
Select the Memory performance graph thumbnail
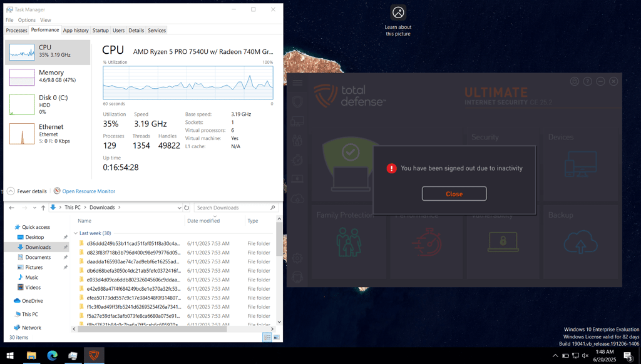(x=22, y=77)
